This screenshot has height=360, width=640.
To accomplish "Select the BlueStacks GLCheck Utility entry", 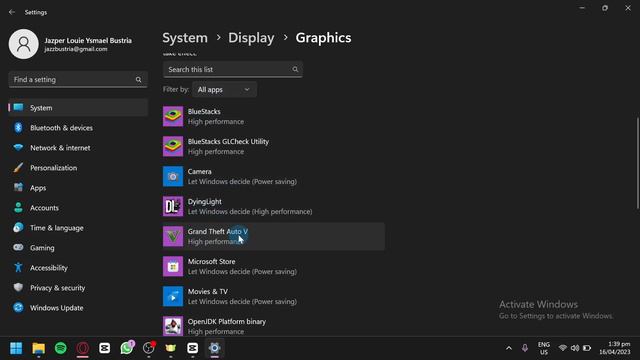I will click(x=273, y=146).
